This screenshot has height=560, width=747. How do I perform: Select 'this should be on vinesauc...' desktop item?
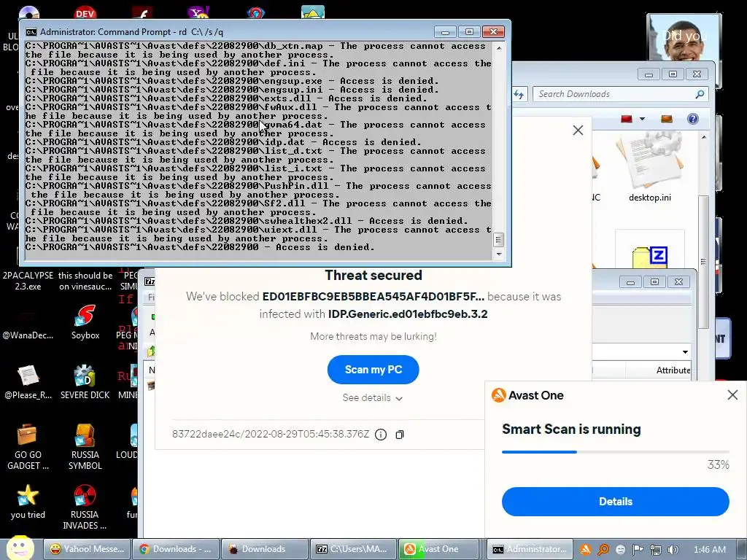pyautogui.click(x=85, y=281)
